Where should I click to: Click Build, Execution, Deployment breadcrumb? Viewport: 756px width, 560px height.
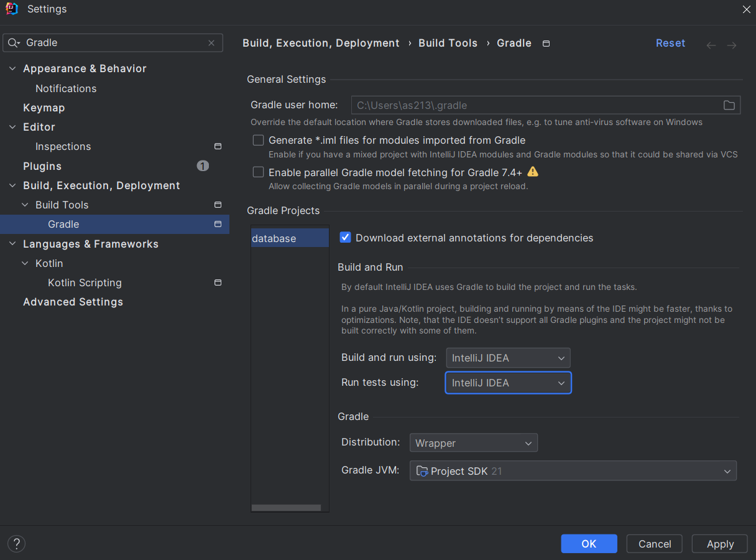(321, 43)
